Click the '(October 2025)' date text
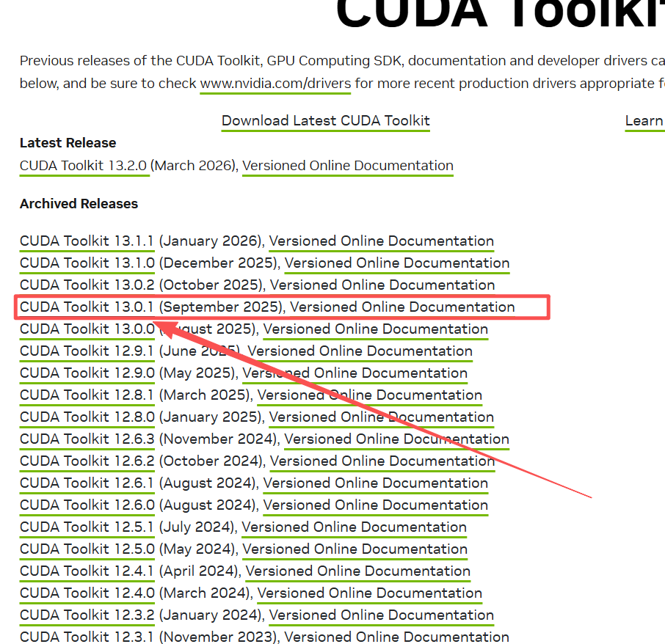 coord(212,285)
